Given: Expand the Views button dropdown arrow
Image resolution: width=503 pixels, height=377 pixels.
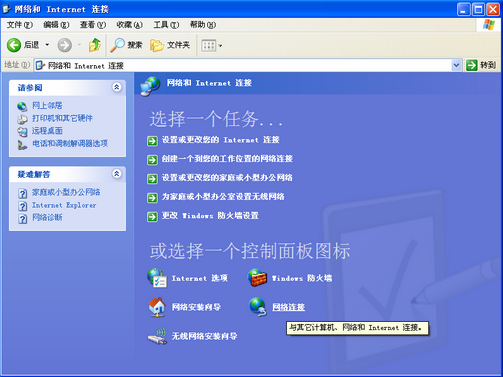Looking at the screenshot, I should 220,46.
